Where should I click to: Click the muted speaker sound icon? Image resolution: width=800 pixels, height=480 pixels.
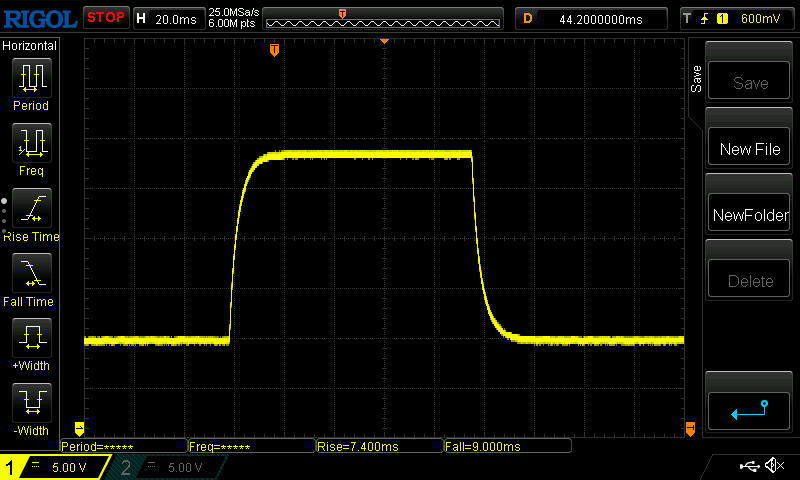tap(774, 465)
